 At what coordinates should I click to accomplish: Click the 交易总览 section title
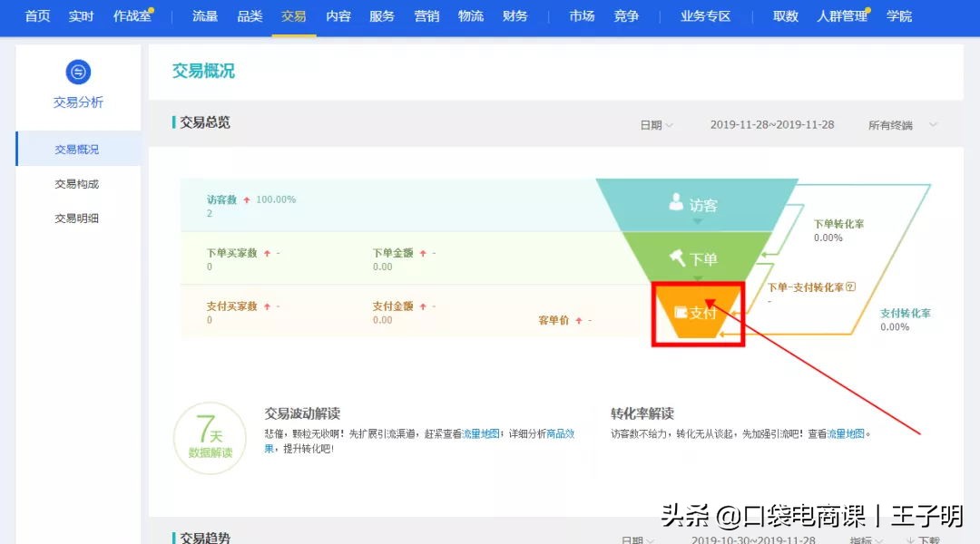click(205, 122)
